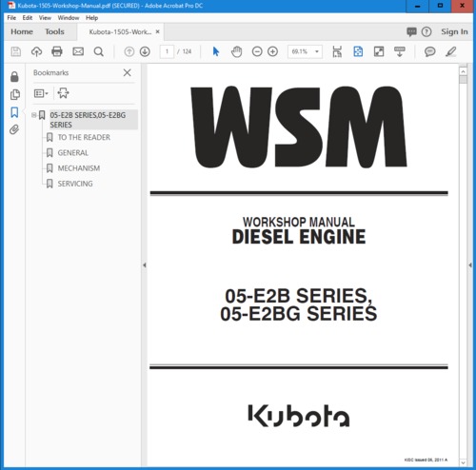Enter full screen mode icon
Image resolution: width=476 pixels, height=470 pixels.
pyautogui.click(x=379, y=51)
